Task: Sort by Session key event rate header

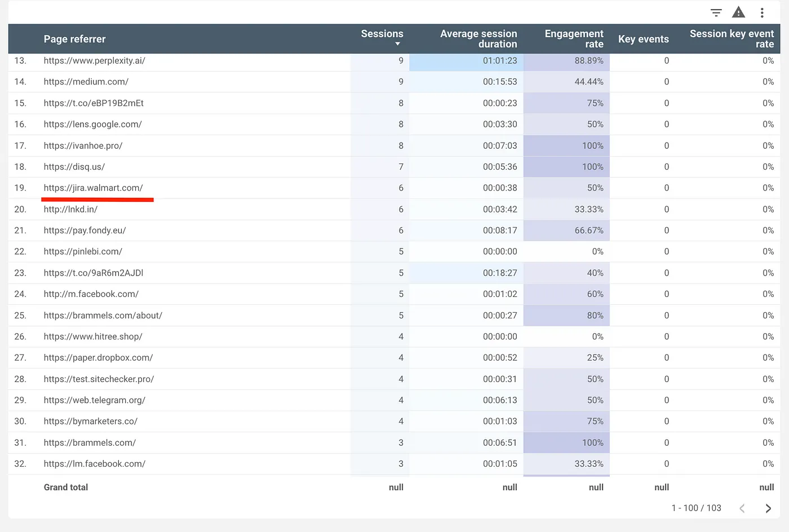Action: pyautogui.click(x=732, y=39)
